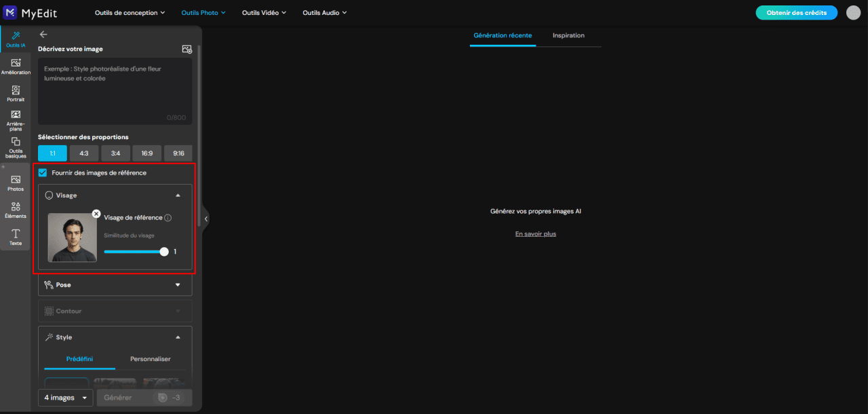The height and width of the screenshot is (414, 868).
Task: Select the 1:1 proportion option
Action: (52, 153)
